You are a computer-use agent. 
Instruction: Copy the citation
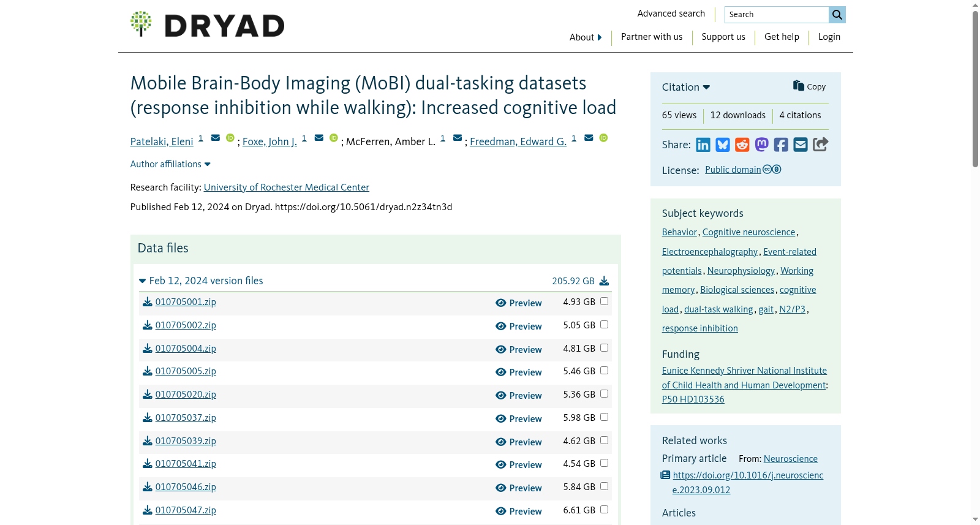tap(809, 86)
